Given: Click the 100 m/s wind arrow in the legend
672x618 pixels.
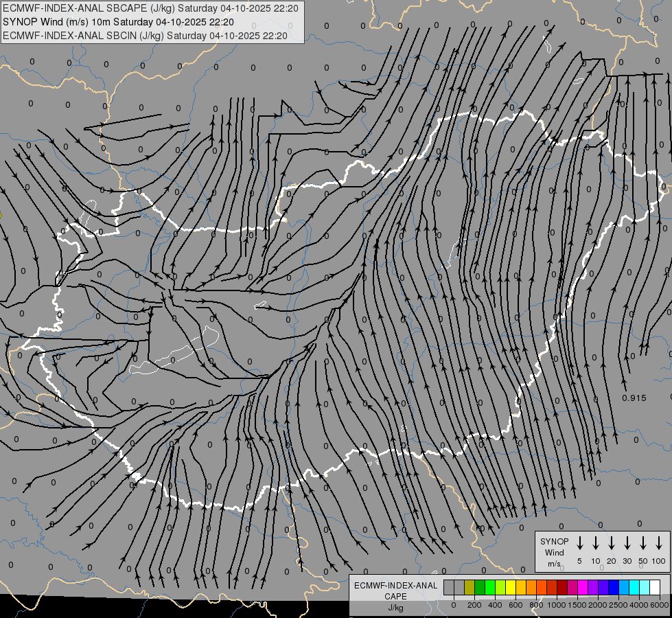Looking at the screenshot, I should click(659, 542).
